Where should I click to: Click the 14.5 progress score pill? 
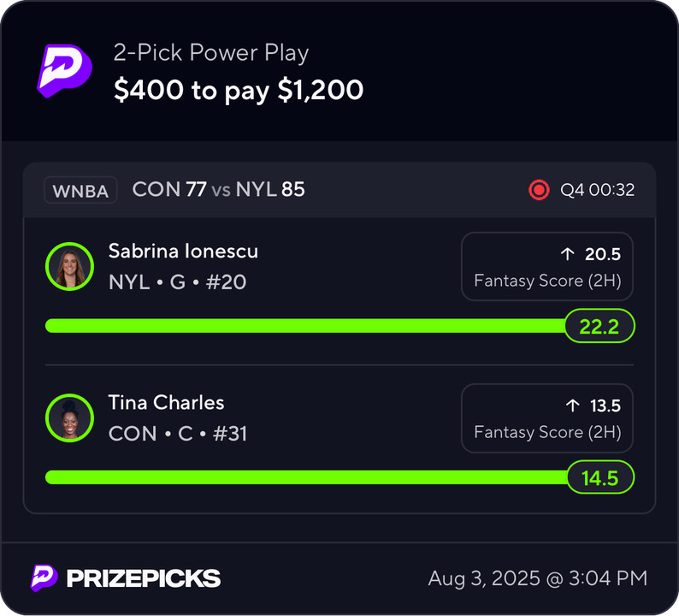[x=600, y=477]
